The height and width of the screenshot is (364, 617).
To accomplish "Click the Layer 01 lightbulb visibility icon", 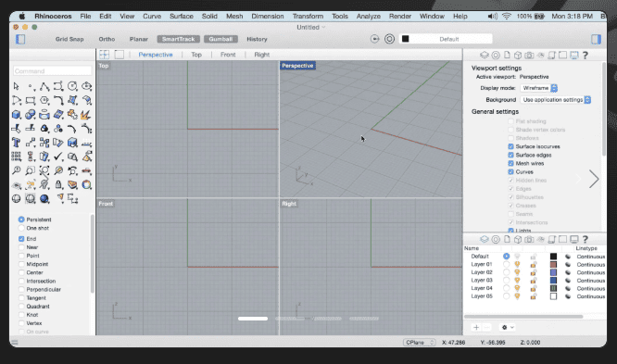I will click(518, 265).
